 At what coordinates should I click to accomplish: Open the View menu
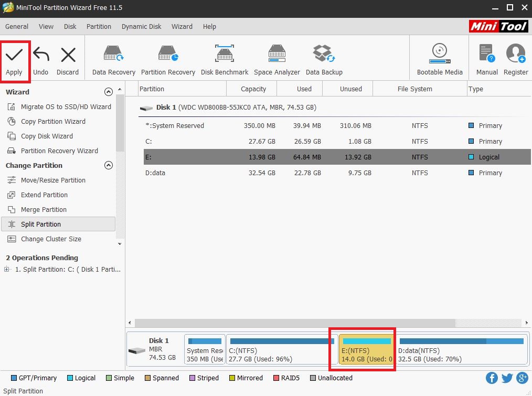(x=46, y=26)
